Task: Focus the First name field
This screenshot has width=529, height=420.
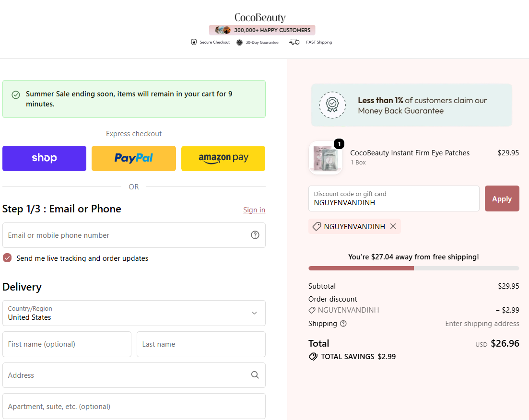Action: [x=67, y=344]
